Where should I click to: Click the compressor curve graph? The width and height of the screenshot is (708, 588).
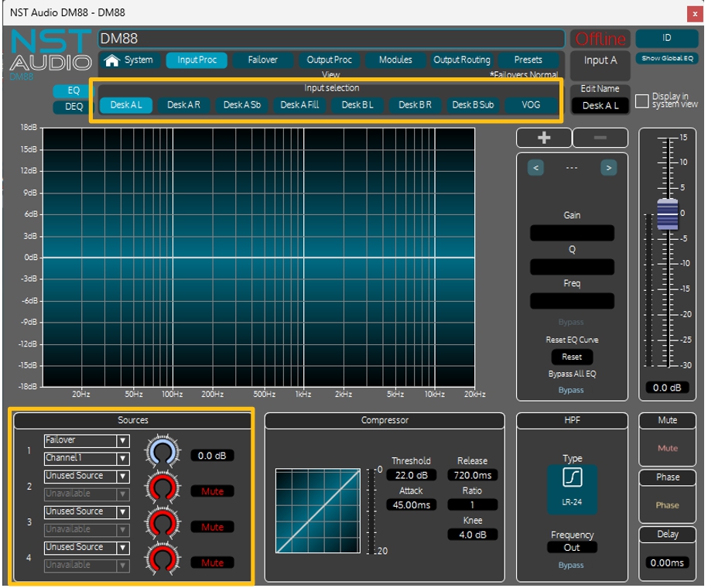pos(317,511)
